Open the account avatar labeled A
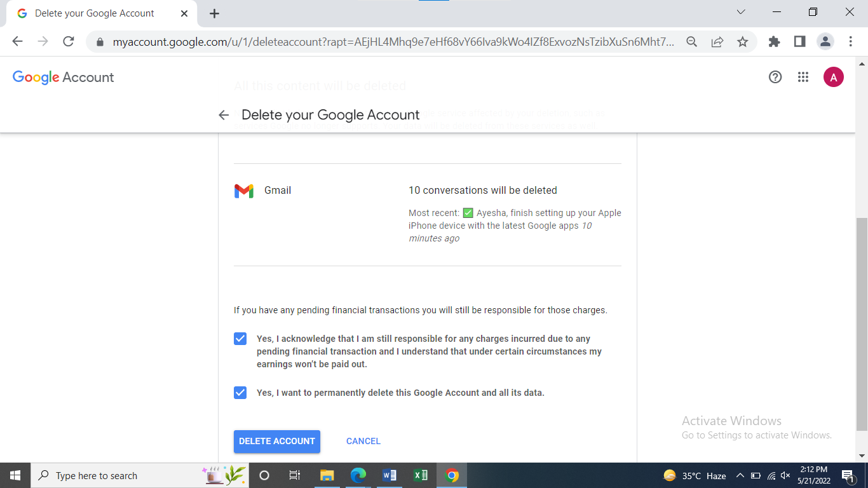868x488 pixels. pos(834,77)
